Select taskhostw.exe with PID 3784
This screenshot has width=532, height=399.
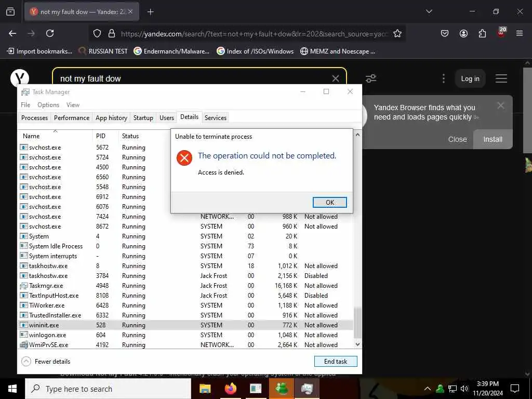(x=185, y=276)
